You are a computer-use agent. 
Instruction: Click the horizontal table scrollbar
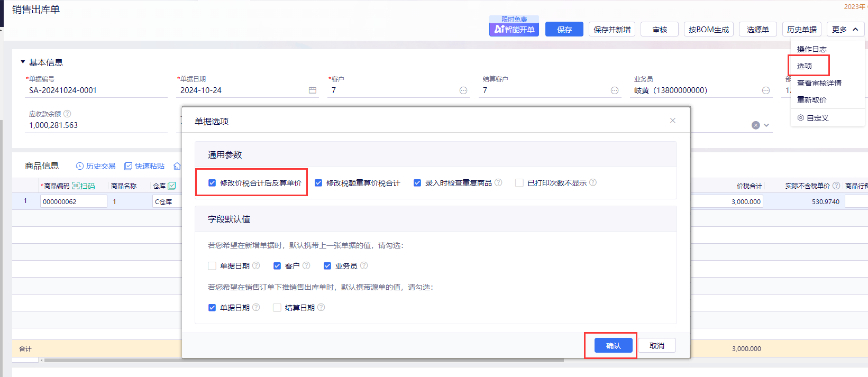304,361
